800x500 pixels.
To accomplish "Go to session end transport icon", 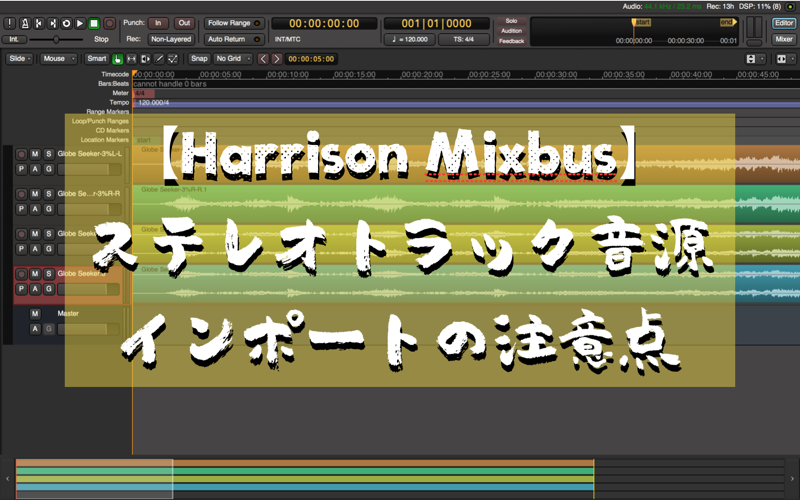I will pos(53,23).
